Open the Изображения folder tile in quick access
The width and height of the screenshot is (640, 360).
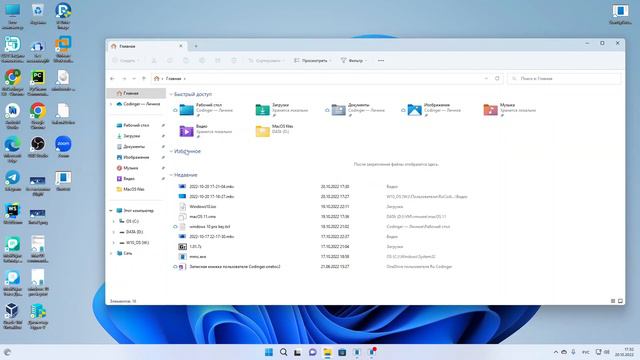tap(434, 110)
